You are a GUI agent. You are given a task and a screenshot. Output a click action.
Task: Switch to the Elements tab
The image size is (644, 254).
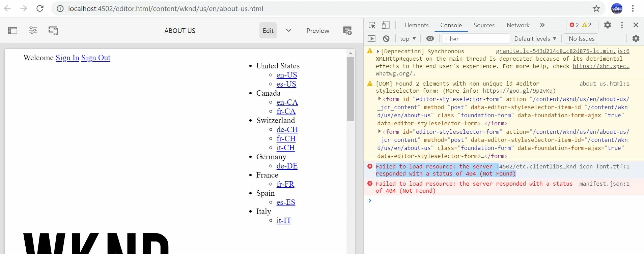[x=416, y=25]
